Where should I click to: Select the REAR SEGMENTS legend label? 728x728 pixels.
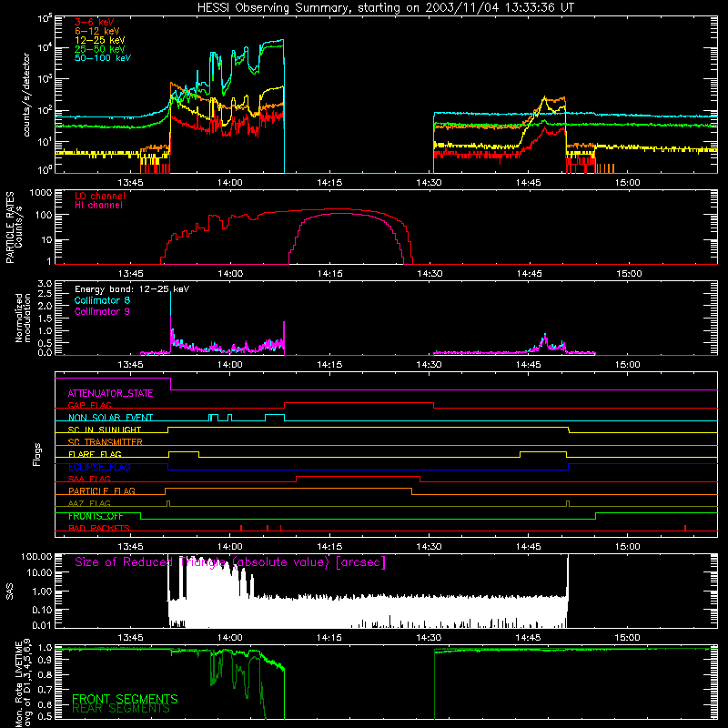[121, 709]
